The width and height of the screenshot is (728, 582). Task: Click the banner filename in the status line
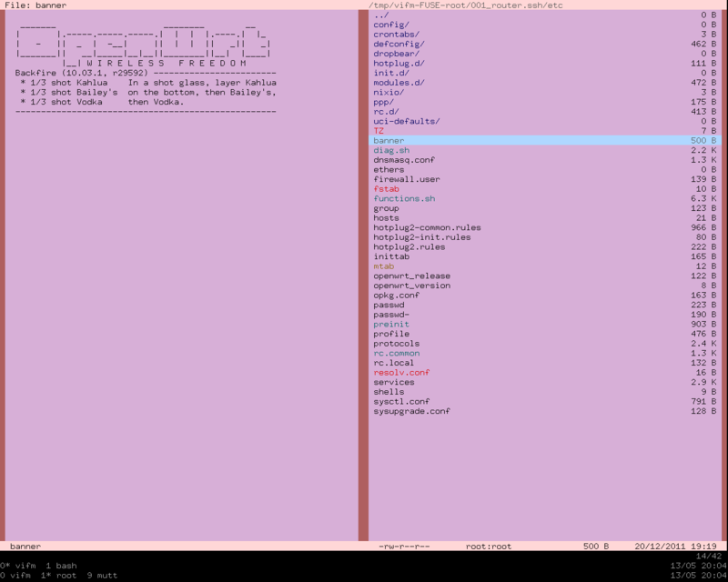point(25,547)
